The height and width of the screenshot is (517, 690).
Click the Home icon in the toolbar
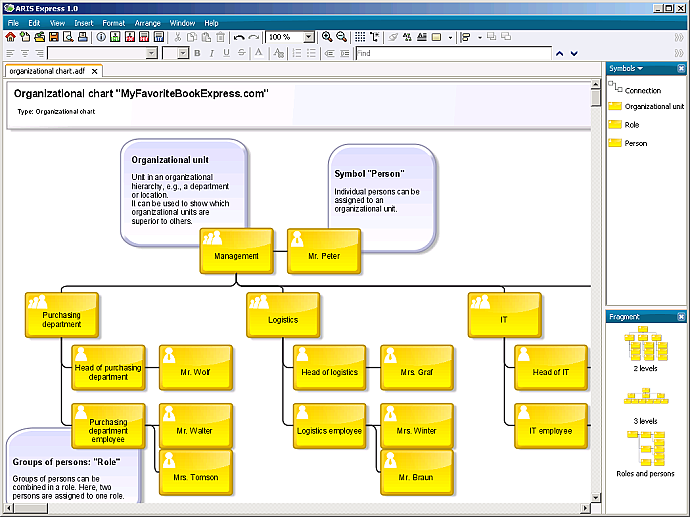pos(10,37)
